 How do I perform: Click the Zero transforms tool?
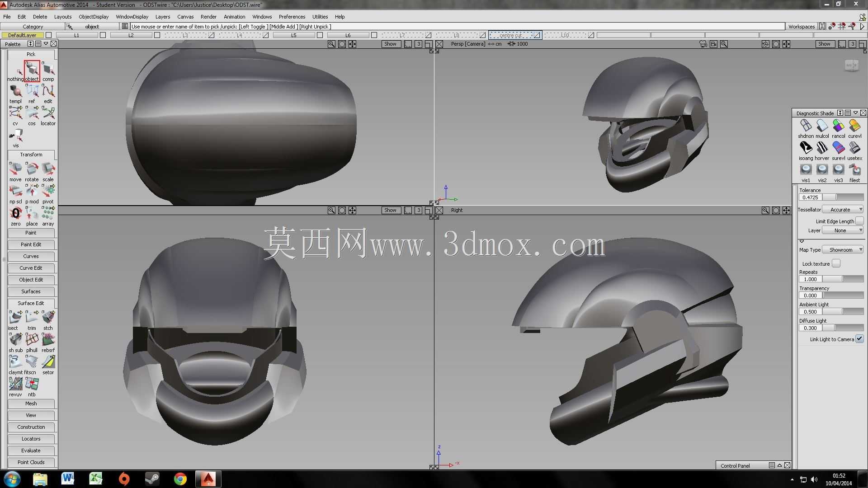click(x=15, y=216)
